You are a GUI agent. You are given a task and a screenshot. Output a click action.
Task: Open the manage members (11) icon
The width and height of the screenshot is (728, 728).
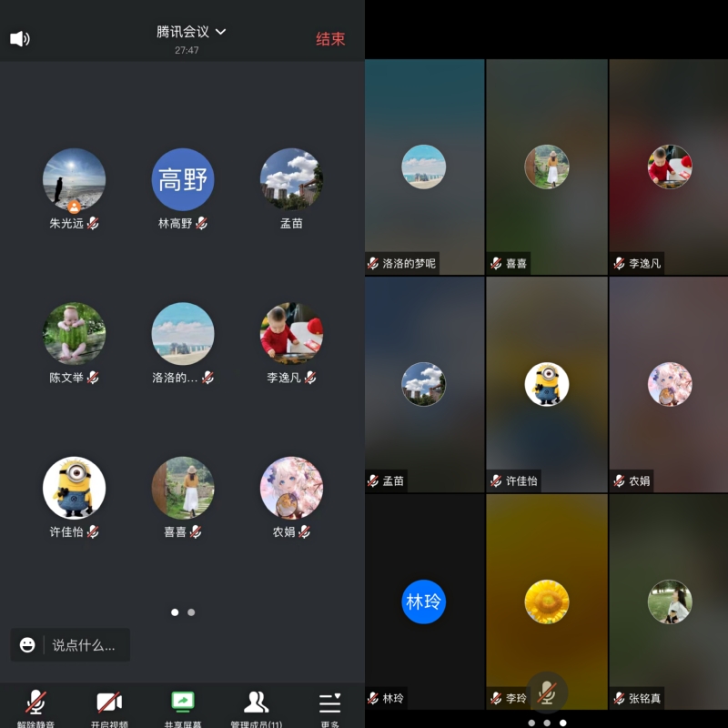coord(256,702)
